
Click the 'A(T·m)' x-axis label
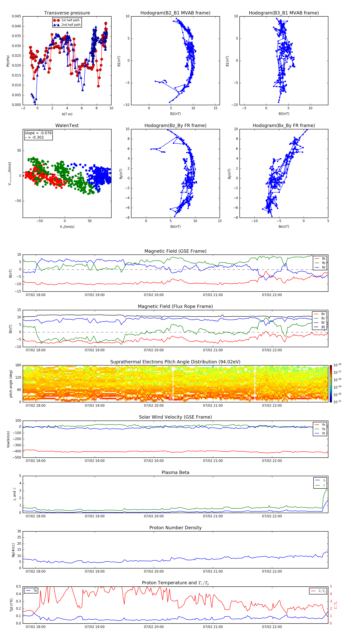coord(67,114)
